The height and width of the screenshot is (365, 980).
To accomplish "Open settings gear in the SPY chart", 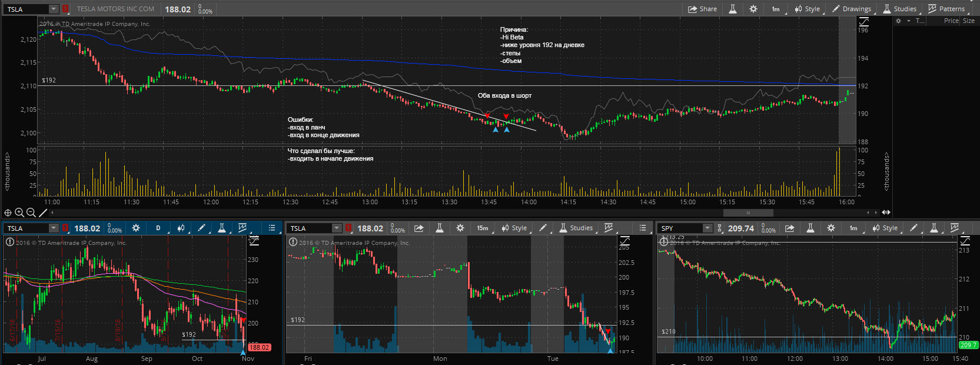I will tap(831, 228).
